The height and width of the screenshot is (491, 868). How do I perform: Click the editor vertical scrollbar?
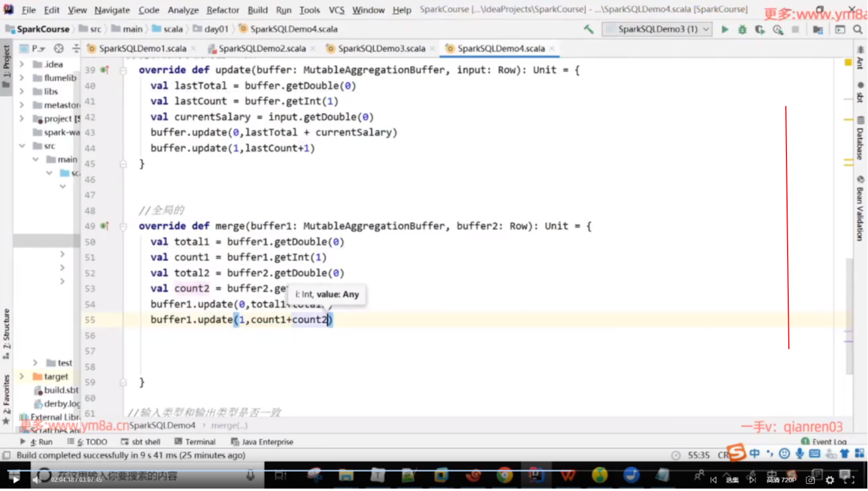click(849, 316)
